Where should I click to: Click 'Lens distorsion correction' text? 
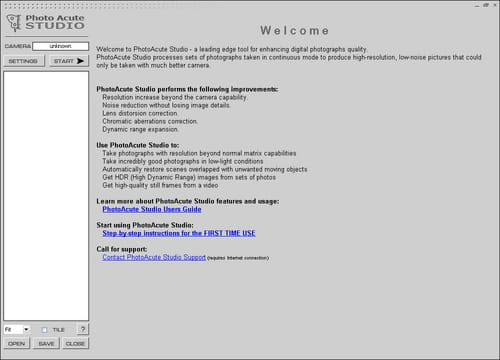(140, 113)
